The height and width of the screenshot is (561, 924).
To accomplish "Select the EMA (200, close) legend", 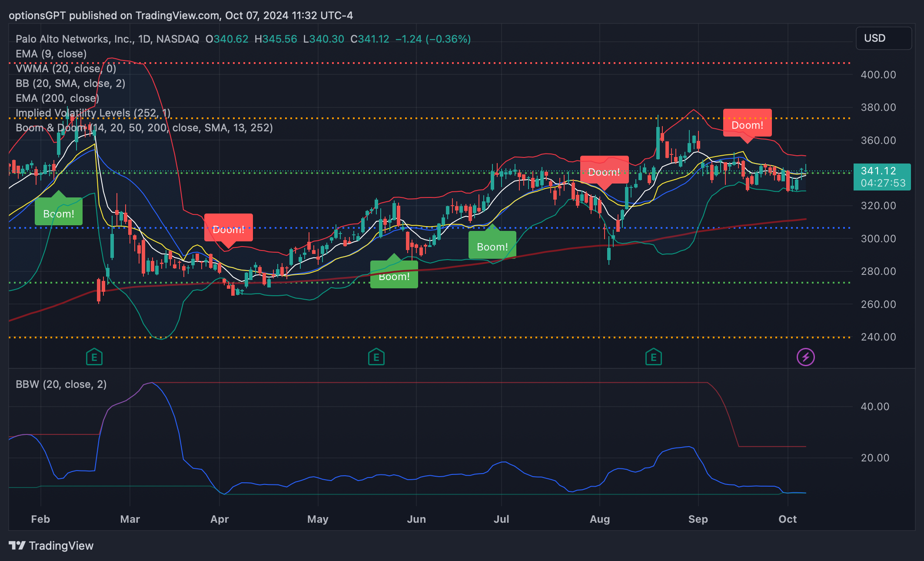I will 57,98.
